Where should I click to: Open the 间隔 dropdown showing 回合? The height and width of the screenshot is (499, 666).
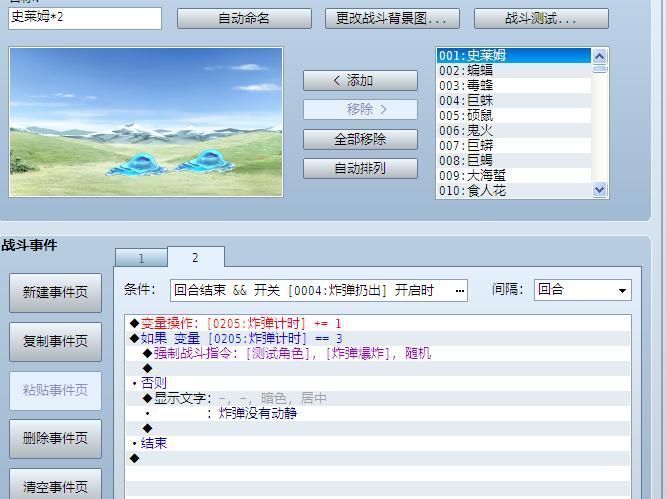click(583, 290)
